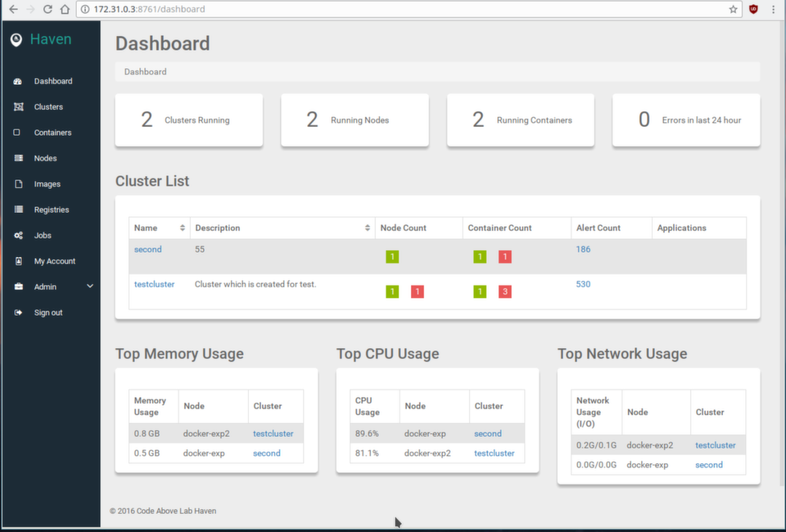Open the uBlock extension icon
Viewport: 786px width, 532px height.
[753, 9]
